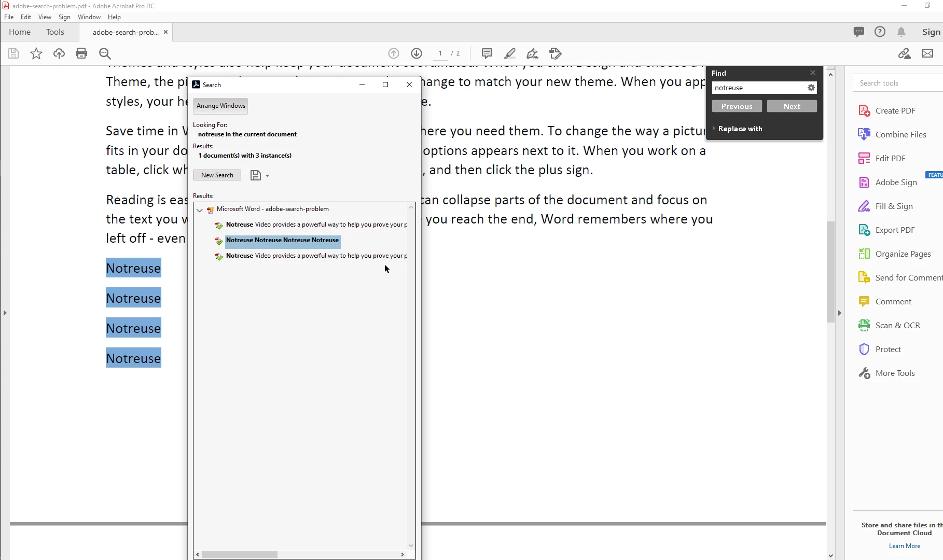
Task: Launch the Adobe Sign tool
Action: pyautogui.click(x=887, y=183)
